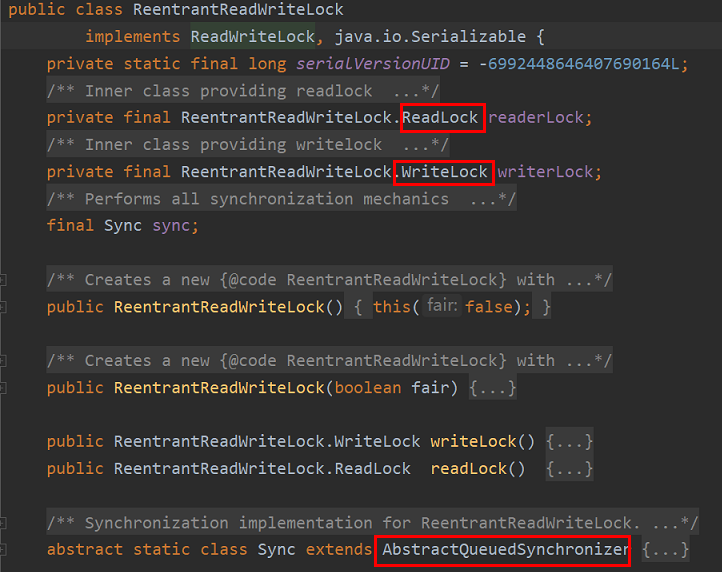Expand the 'Creates a new' comment above the no-arg constructor

(x=329, y=280)
